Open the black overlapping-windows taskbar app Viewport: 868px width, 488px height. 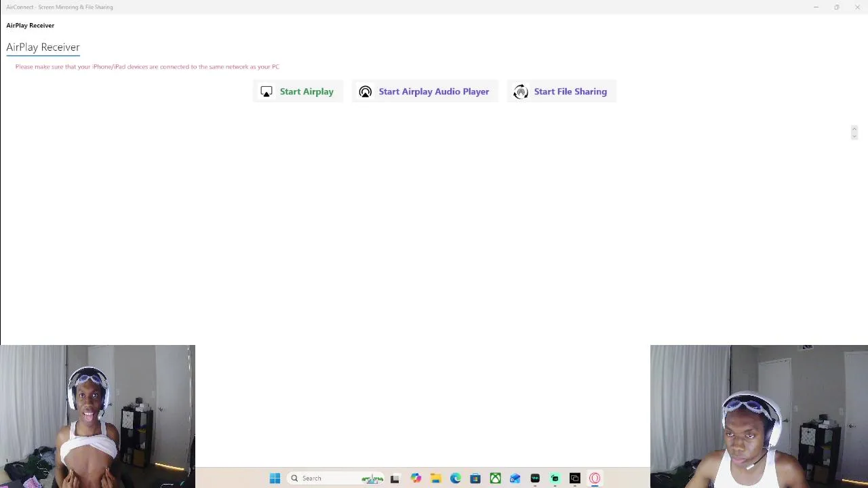(x=574, y=479)
